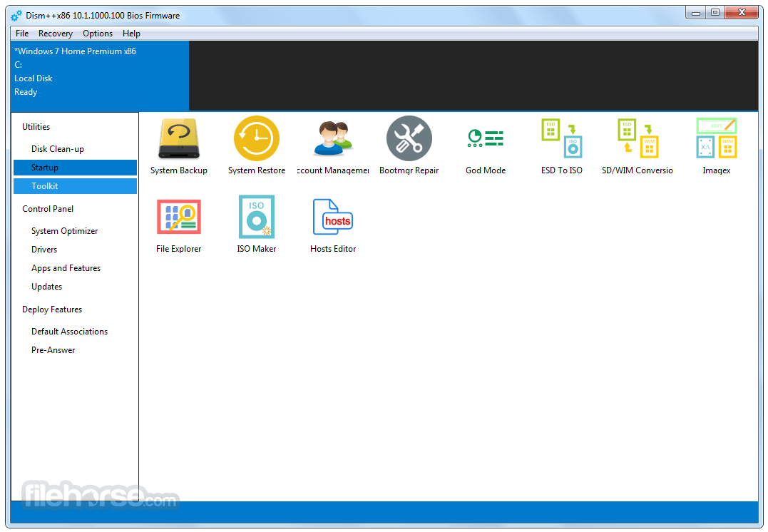This screenshot has width=768, height=532.
Task: Maximize the Dism++ window
Action: (x=715, y=13)
